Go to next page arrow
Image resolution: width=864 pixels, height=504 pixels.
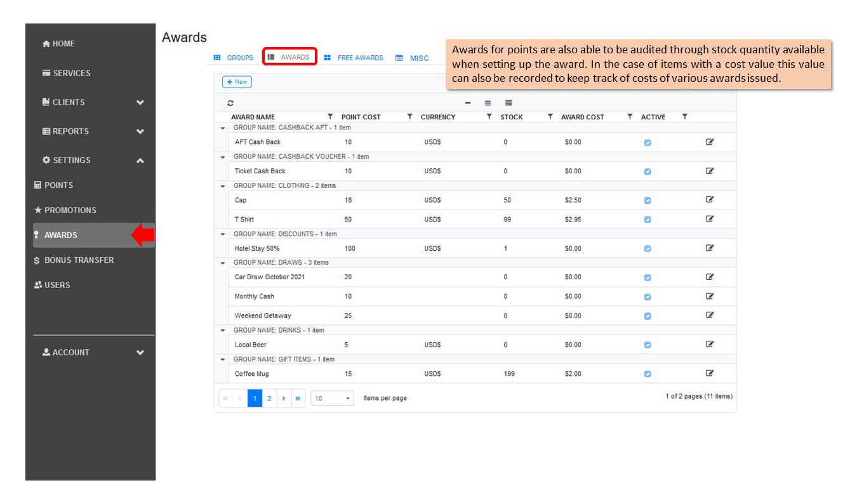tap(284, 399)
